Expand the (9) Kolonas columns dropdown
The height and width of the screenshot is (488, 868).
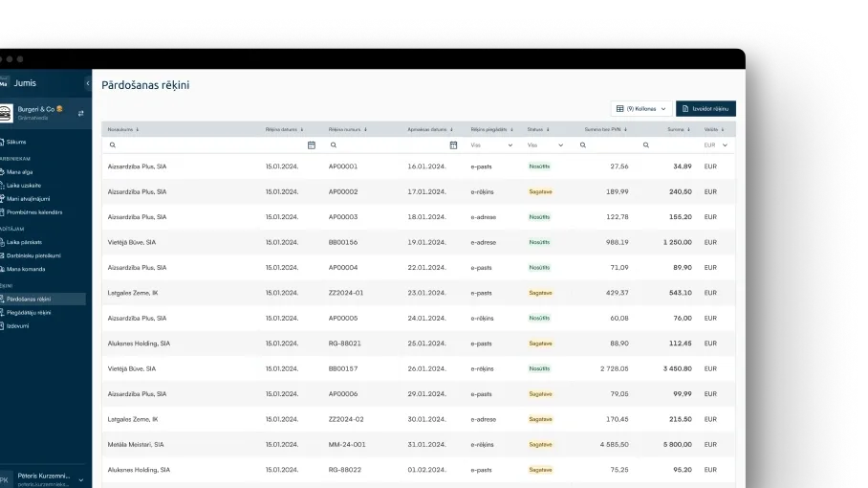(641, 109)
